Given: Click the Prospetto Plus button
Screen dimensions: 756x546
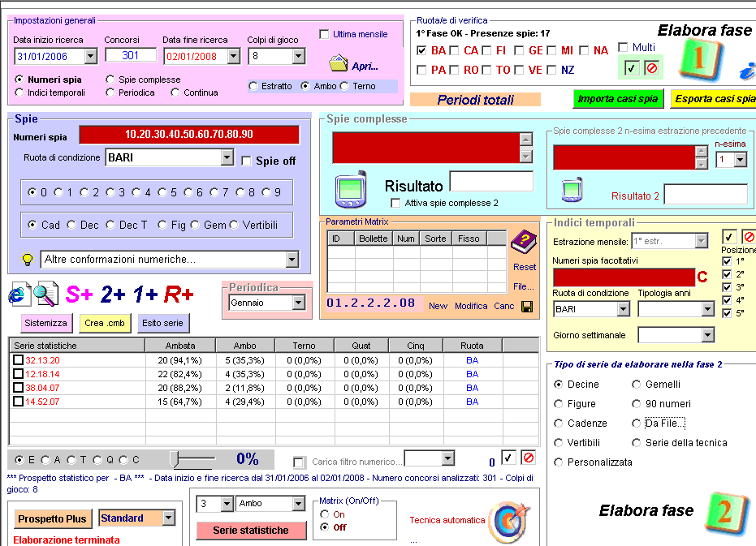Looking at the screenshot, I should tap(52, 519).
